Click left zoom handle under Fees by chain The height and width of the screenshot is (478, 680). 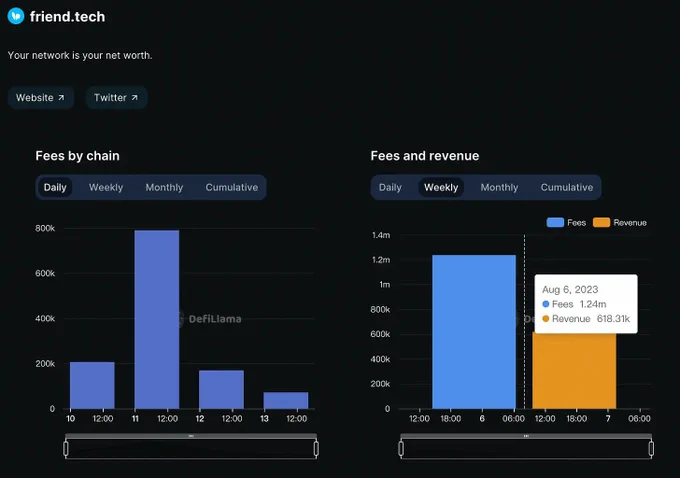point(66,449)
